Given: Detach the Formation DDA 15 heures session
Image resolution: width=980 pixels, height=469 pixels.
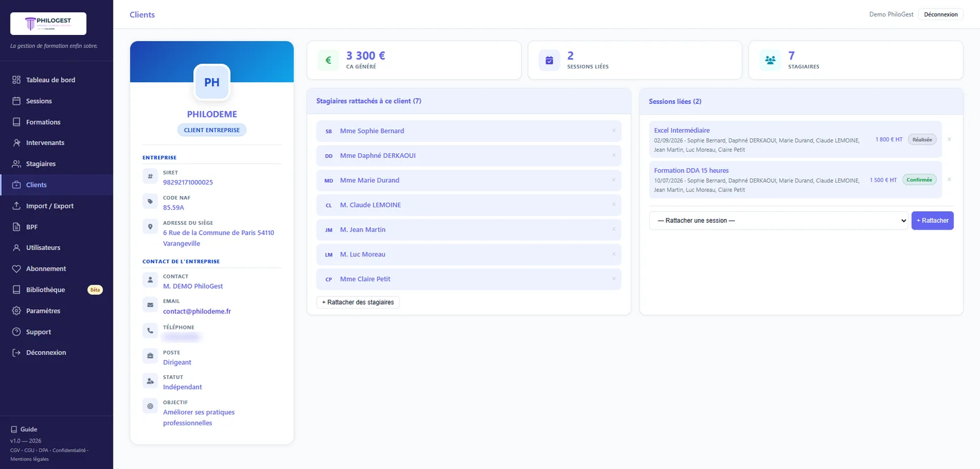Looking at the screenshot, I should 949,179.
